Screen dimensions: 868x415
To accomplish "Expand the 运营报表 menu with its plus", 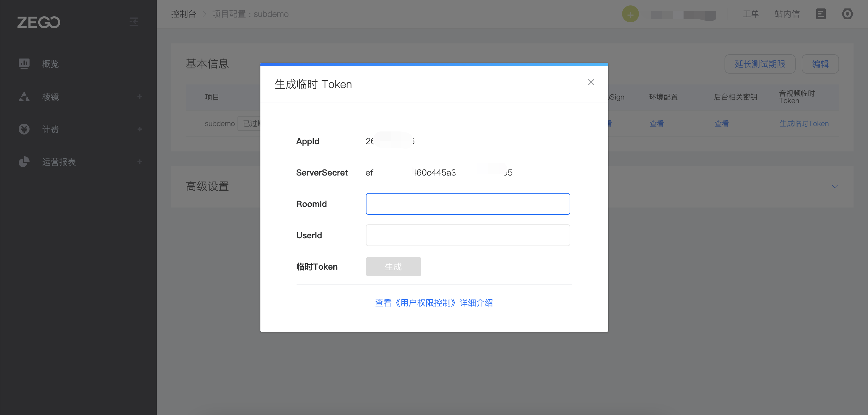I will pos(140,161).
